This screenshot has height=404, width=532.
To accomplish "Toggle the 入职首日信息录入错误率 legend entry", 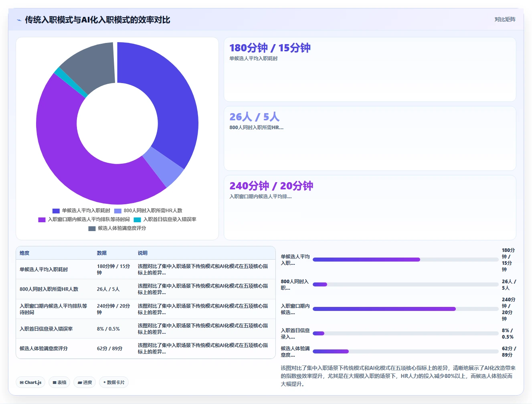I will pyautogui.click(x=165, y=219).
